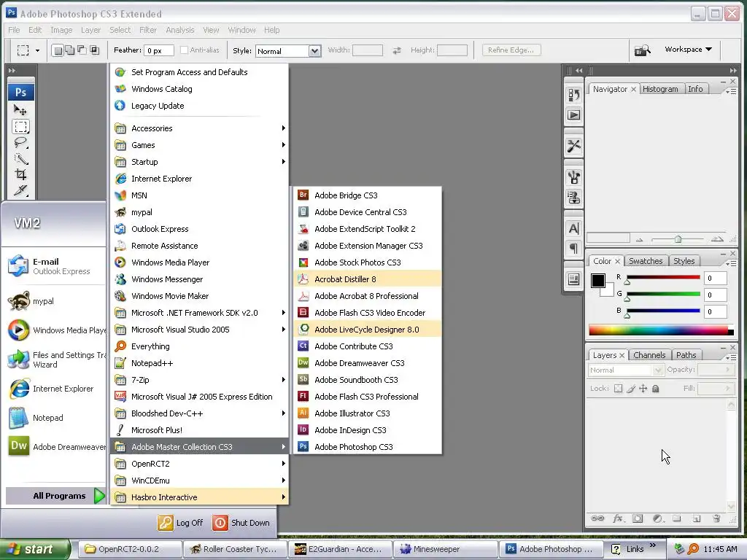The image size is (747, 560).
Task: Open the Paragraph panel icon
Action: point(573,248)
